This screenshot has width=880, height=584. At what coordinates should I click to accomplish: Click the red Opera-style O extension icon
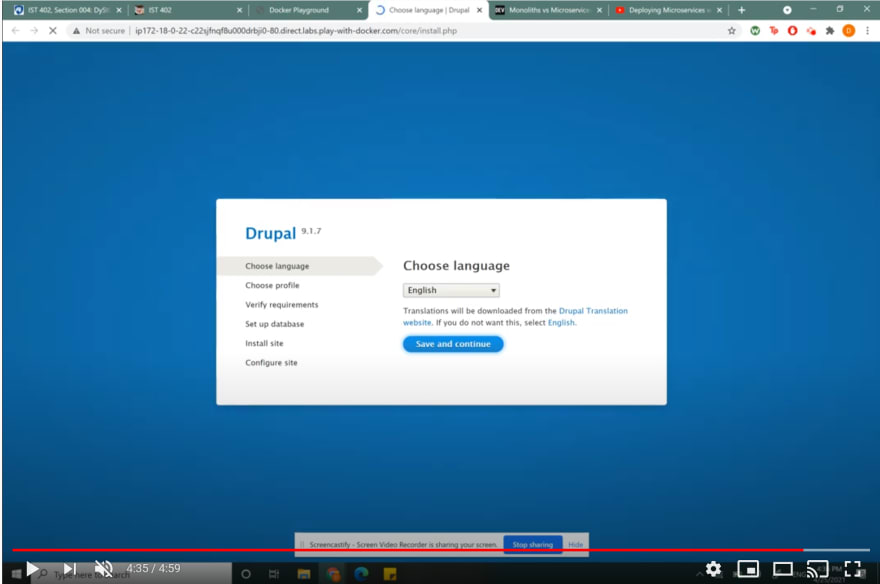click(792, 31)
